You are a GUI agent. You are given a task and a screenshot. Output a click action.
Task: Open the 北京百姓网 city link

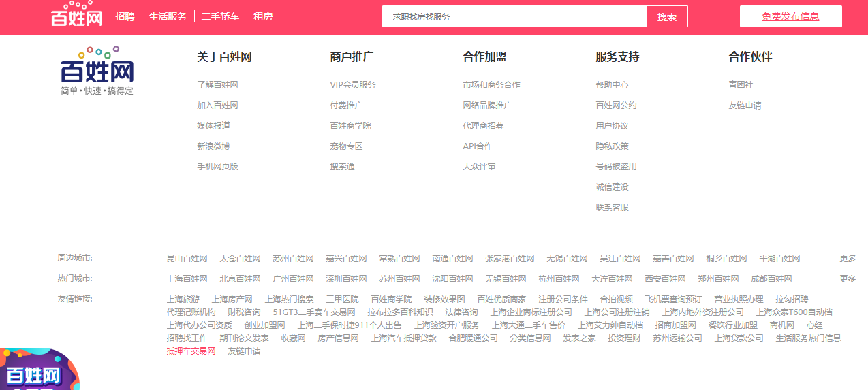click(240, 279)
